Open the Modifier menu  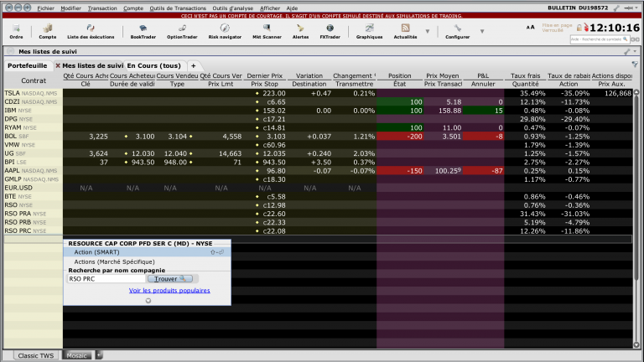pos(70,8)
